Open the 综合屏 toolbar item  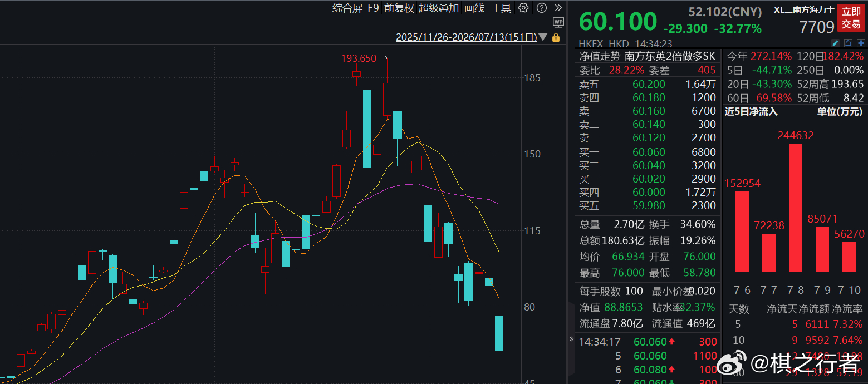(x=347, y=8)
